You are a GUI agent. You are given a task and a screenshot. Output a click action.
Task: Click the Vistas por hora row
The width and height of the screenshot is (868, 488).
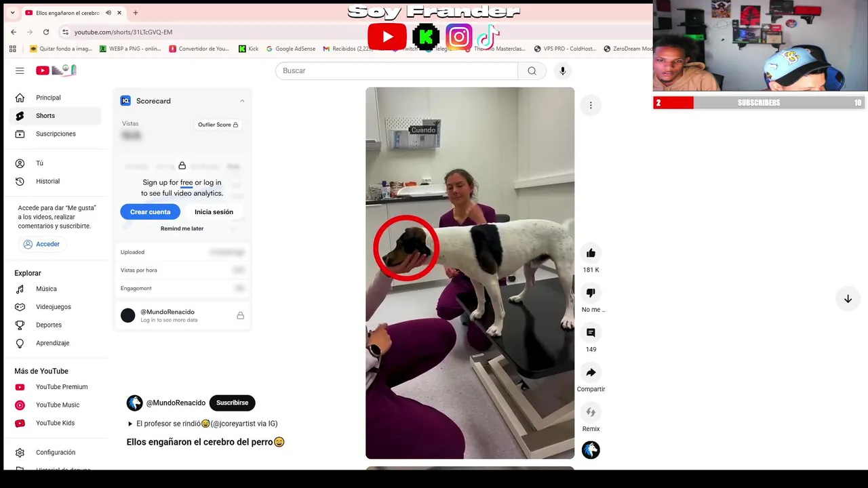click(x=182, y=270)
